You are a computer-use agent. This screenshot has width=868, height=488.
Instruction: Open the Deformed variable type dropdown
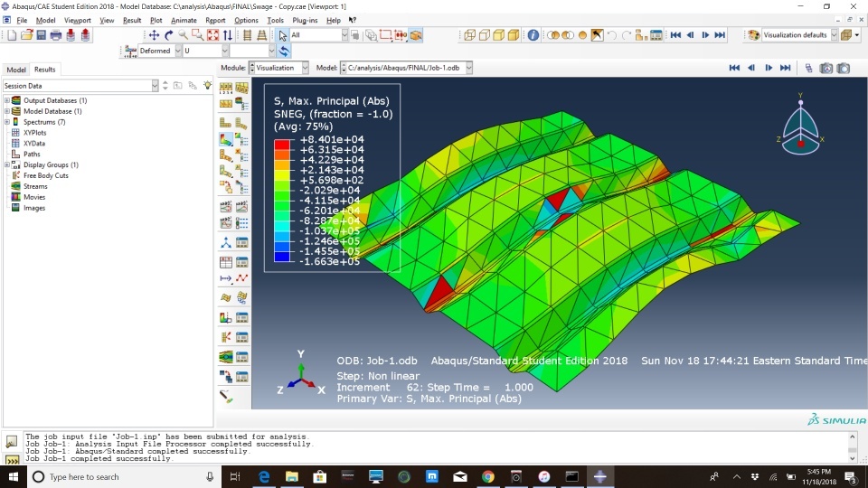pyautogui.click(x=159, y=51)
